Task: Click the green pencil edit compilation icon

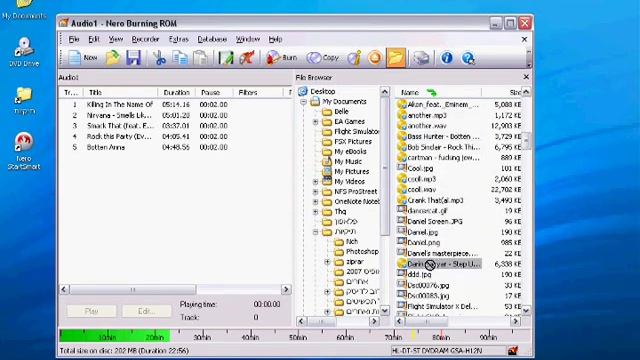Action: 226,58
